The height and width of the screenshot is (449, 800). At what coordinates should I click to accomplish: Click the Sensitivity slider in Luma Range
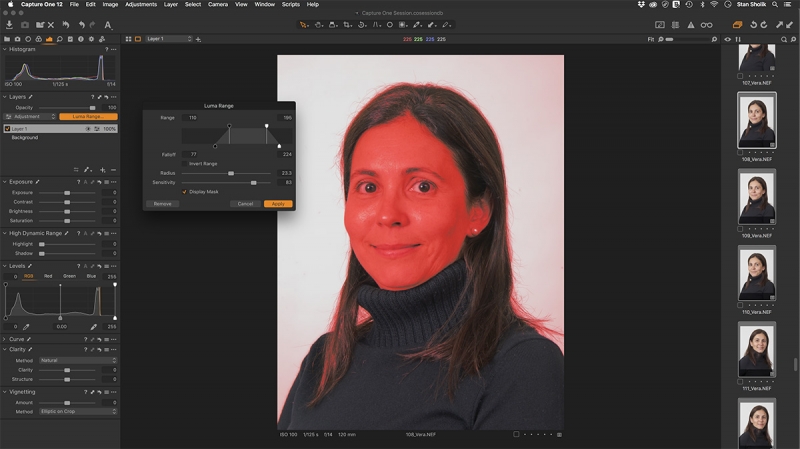227,183
